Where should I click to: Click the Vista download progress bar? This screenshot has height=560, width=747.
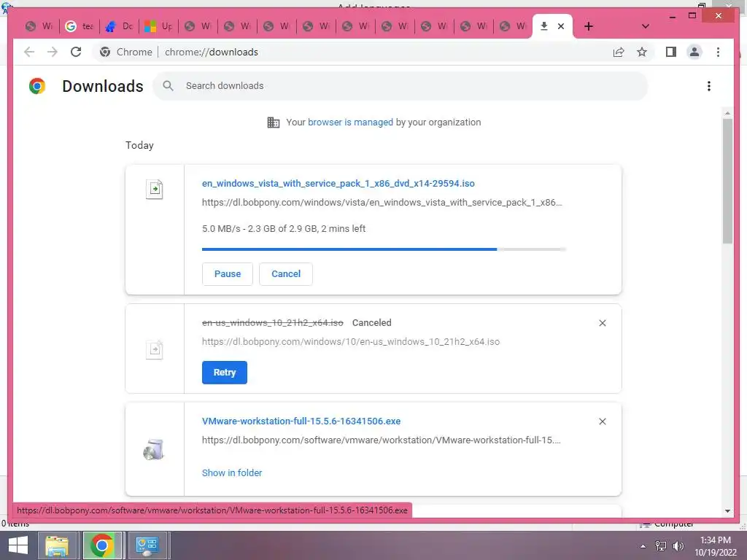(384, 249)
